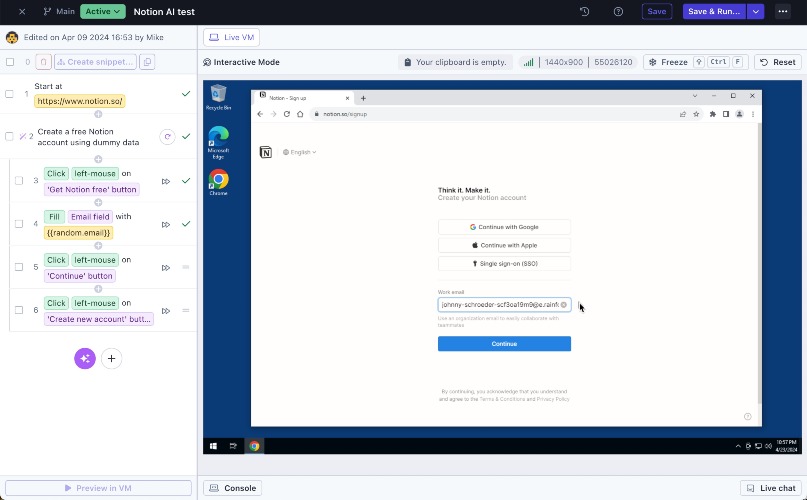Run-from-here icon on step 5

click(166, 267)
